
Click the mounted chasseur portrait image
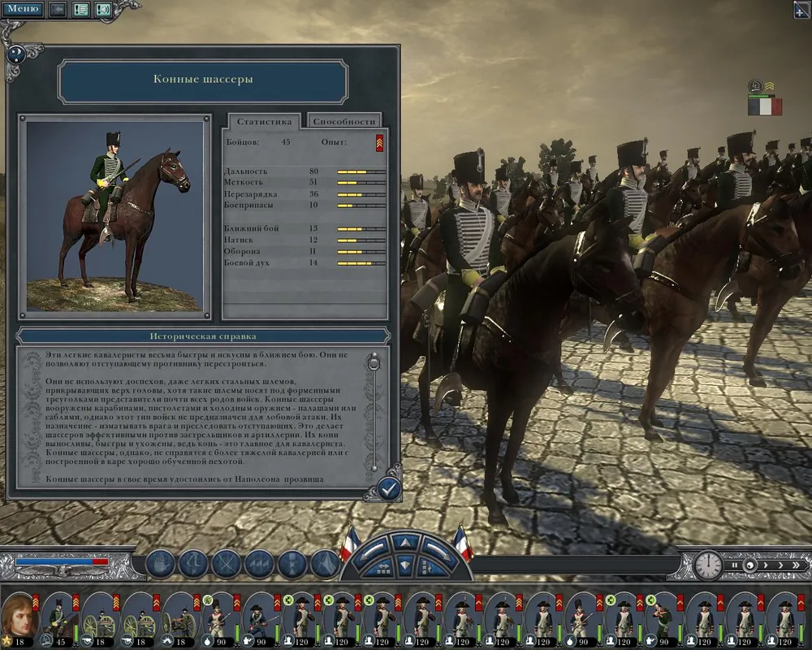click(x=115, y=216)
